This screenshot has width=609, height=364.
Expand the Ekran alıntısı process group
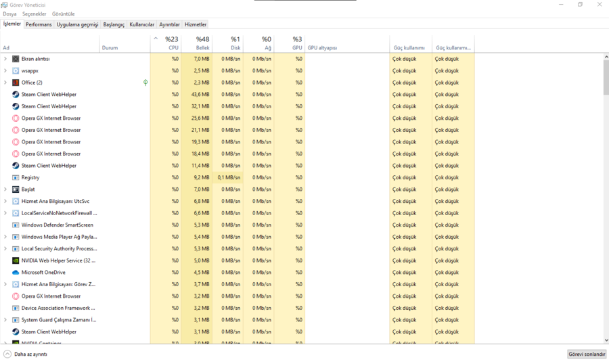tap(5, 59)
